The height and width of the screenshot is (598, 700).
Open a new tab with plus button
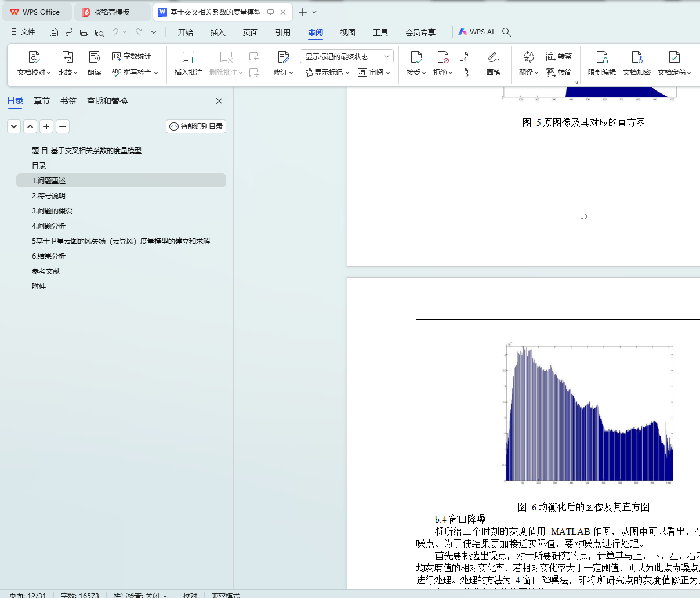pyautogui.click(x=303, y=12)
